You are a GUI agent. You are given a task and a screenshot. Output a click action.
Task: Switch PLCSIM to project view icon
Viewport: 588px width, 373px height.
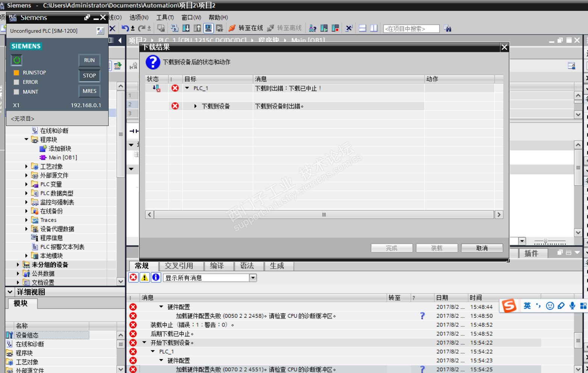[x=100, y=31]
